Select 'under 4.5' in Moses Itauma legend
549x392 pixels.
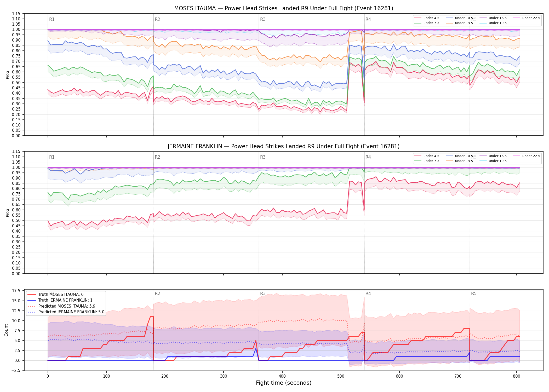click(x=427, y=18)
